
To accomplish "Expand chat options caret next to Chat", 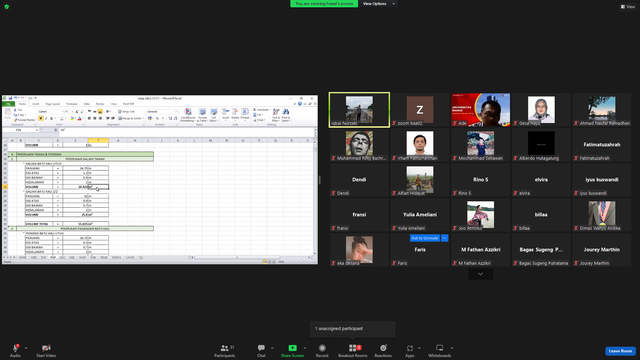I will click(272, 348).
